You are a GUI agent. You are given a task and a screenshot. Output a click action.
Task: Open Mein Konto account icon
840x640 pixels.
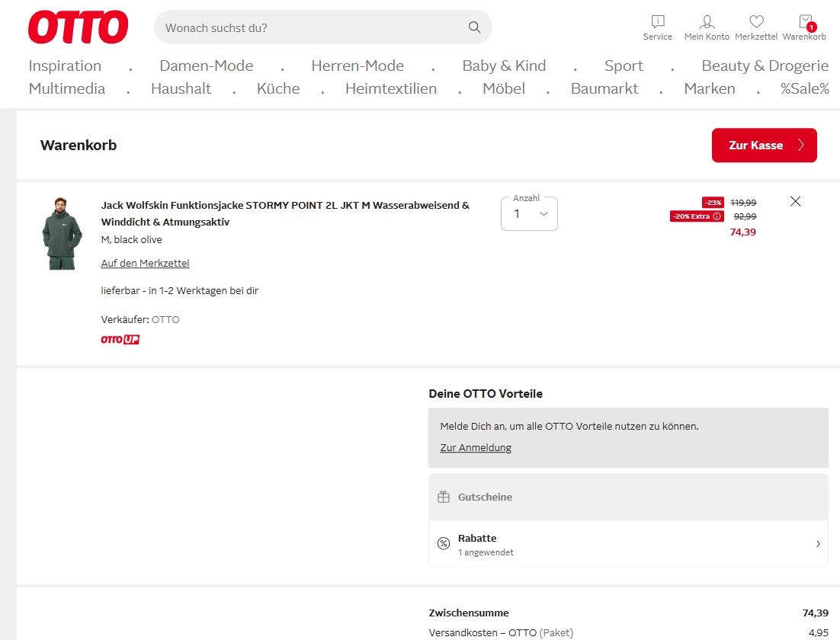coord(707,22)
